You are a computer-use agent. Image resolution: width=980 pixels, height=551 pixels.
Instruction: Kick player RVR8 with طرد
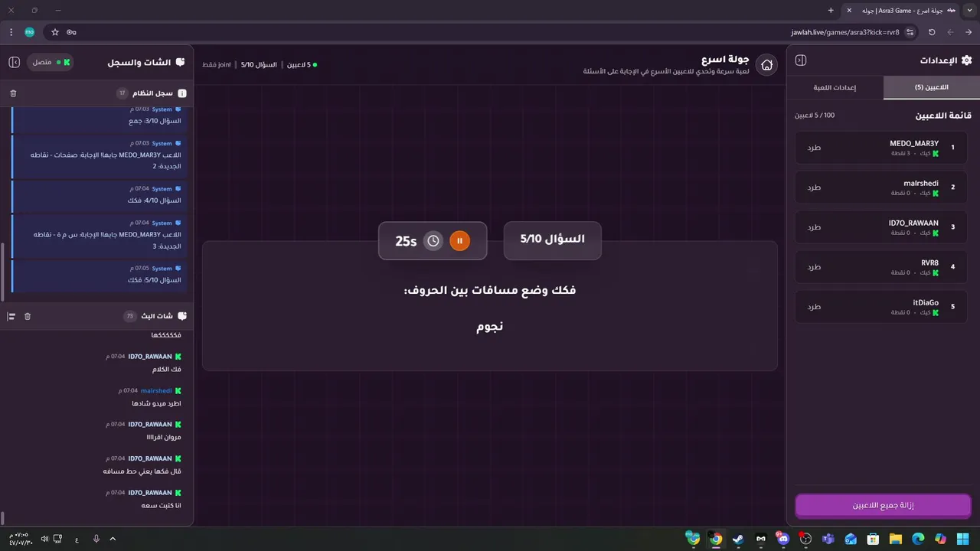coord(814,267)
